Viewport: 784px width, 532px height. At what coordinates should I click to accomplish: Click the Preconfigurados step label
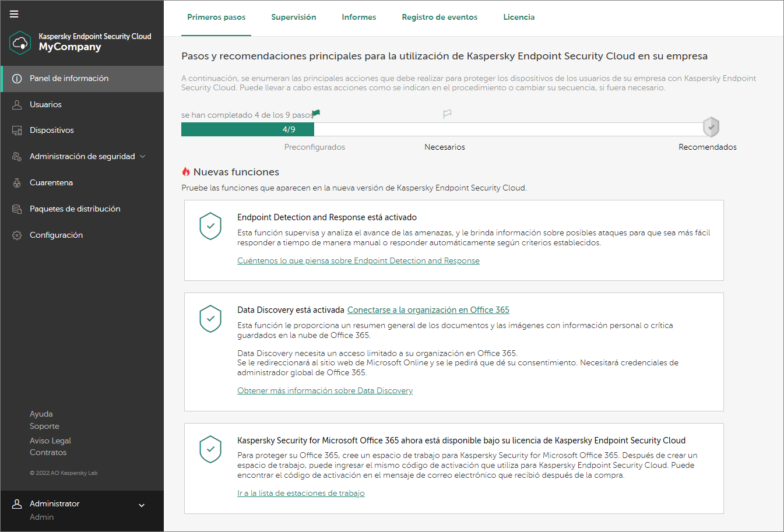click(x=315, y=147)
